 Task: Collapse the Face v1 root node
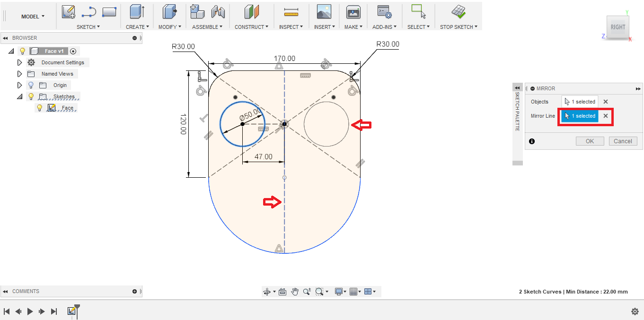11,51
